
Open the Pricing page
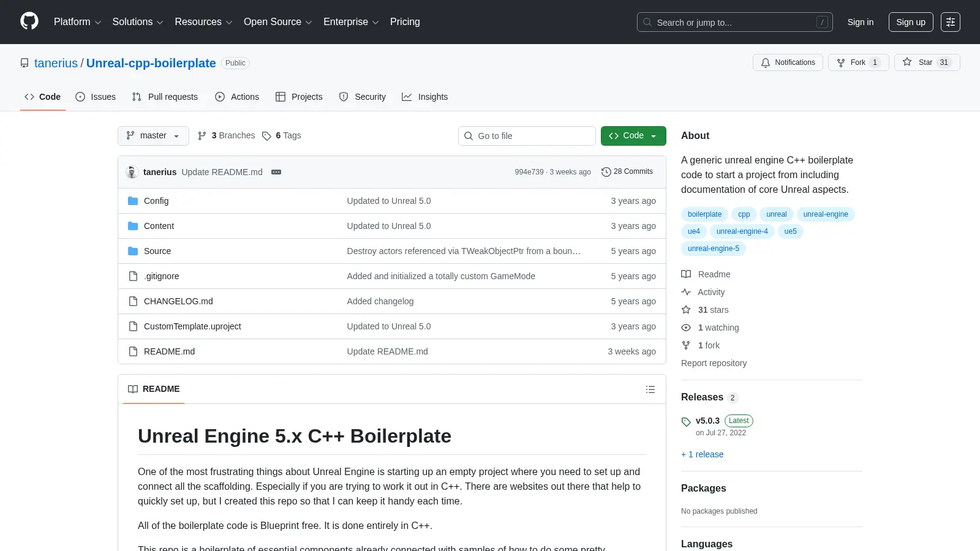(405, 22)
